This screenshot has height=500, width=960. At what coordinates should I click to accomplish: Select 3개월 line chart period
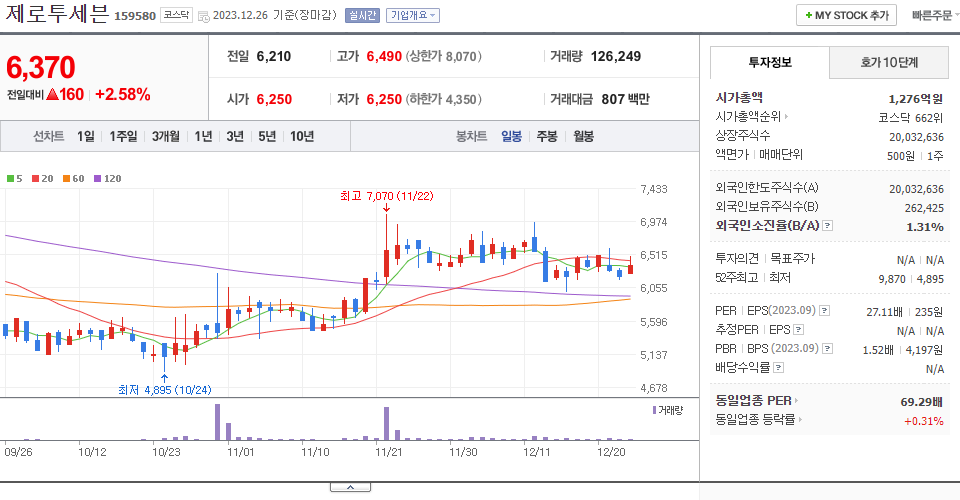pyautogui.click(x=166, y=136)
